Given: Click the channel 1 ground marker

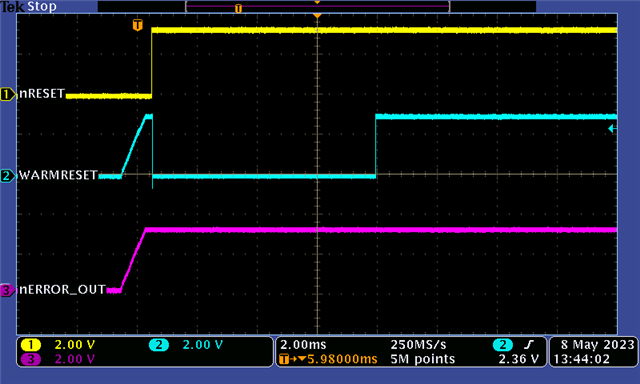Looking at the screenshot, I should (x=7, y=95).
